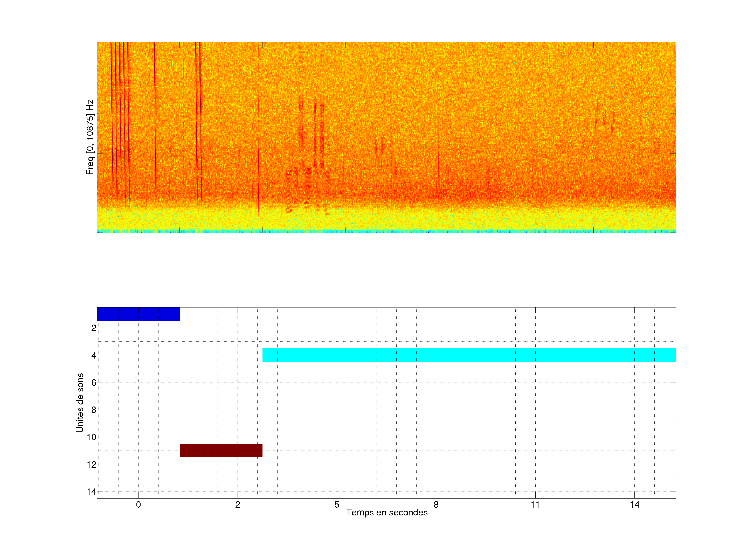Click bottom y-axis tick label 14

tap(91, 492)
